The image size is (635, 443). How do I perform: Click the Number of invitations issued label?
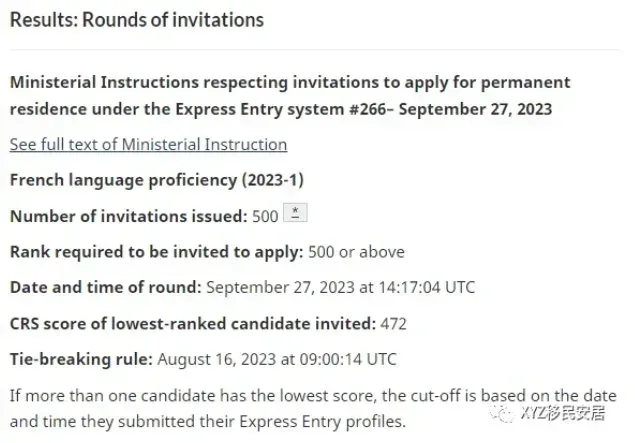pyautogui.click(x=128, y=216)
